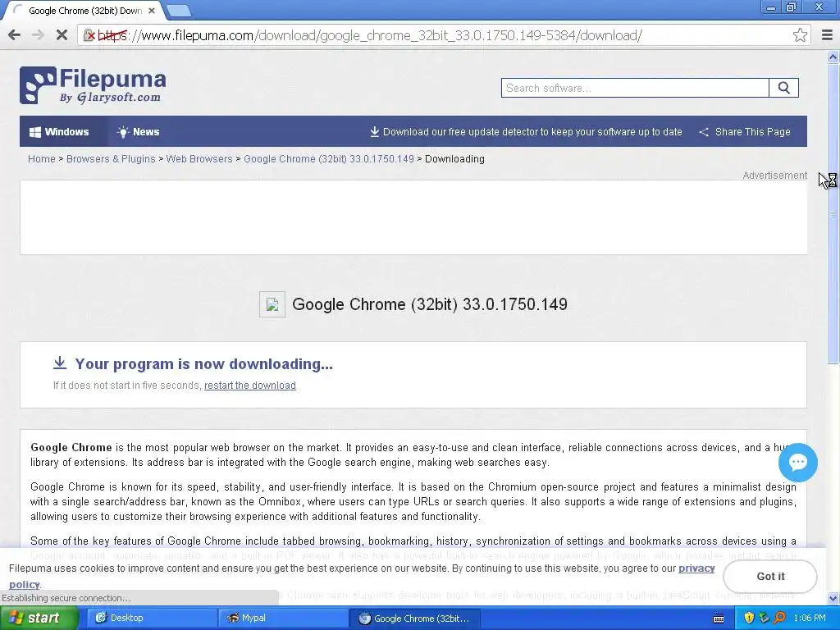Image resolution: width=840 pixels, height=630 pixels.
Task: Click the Google Chrome (32bit) 33.0.1750.149 heading
Action: [430, 304]
